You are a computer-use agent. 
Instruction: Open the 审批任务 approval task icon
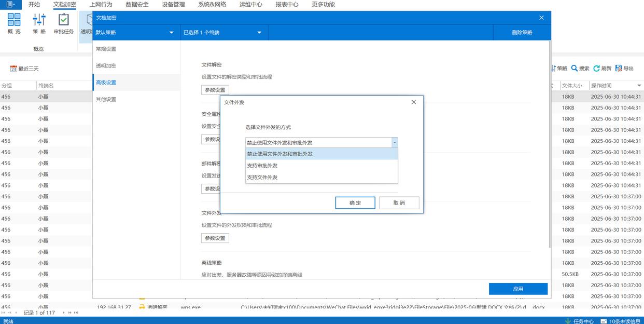[x=64, y=20]
